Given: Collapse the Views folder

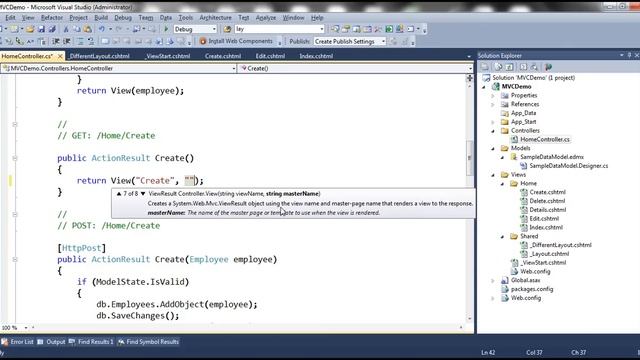Looking at the screenshot, I should (493, 175).
